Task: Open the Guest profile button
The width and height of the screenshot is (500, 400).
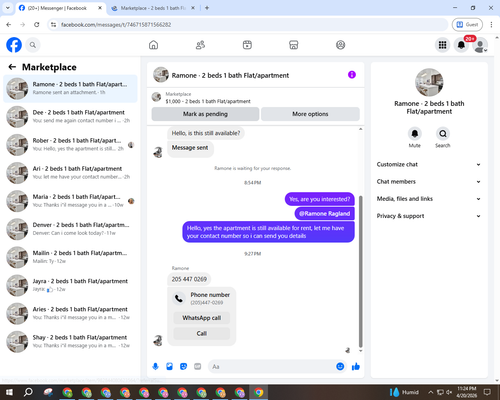Action: pyautogui.click(x=467, y=25)
